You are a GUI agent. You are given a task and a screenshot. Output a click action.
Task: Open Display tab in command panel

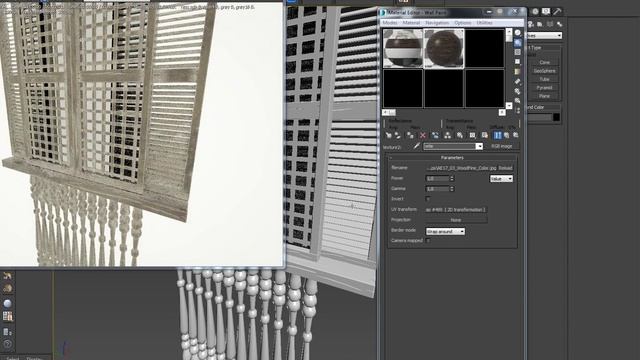tap(546, 11)
